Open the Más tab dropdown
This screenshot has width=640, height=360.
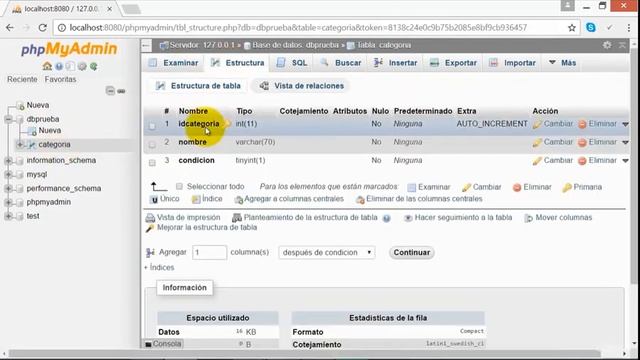pyautogui.click(x=562, y=63)
